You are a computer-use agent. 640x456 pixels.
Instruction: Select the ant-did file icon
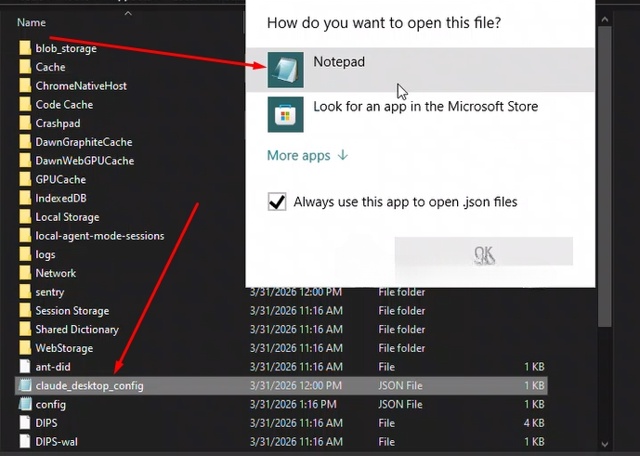pos(25,367)
